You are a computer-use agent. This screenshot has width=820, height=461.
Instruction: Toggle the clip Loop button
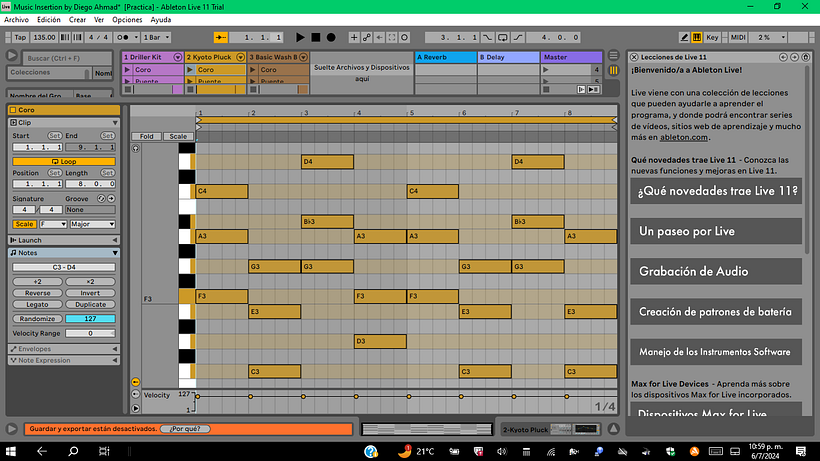[64, 162]
